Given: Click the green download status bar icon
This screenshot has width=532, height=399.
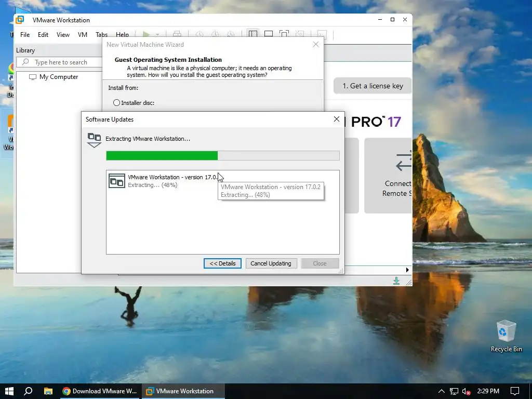Looking at the screenshot, I should point(396,281).
